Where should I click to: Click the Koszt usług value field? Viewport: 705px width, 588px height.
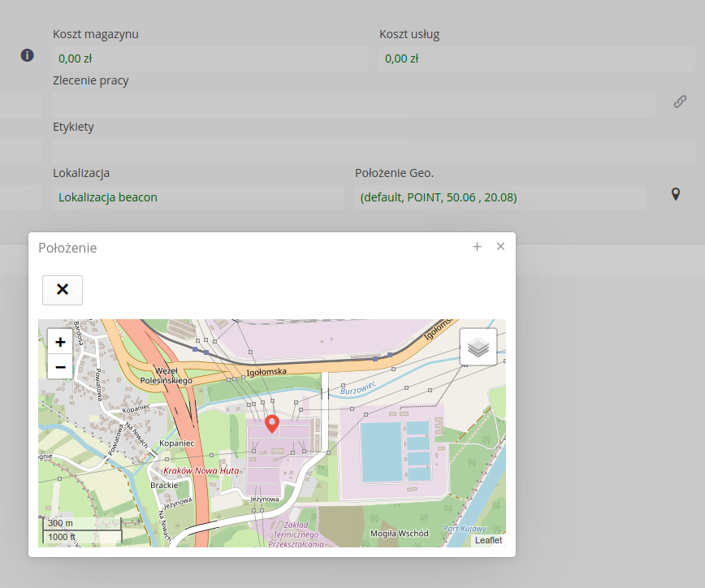click(x=536, y=58)
